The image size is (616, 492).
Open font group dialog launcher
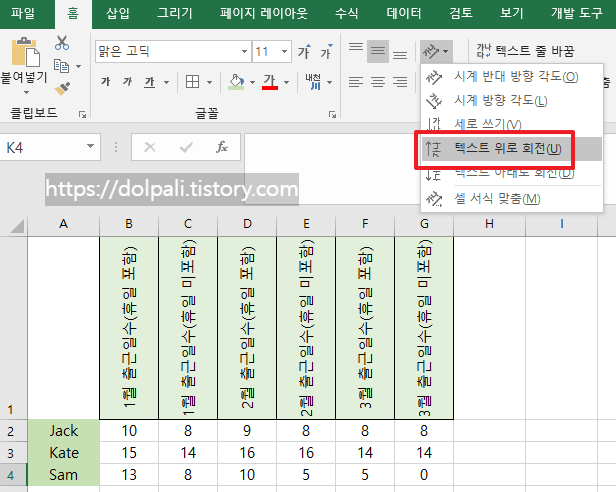[x=332, y=114]
